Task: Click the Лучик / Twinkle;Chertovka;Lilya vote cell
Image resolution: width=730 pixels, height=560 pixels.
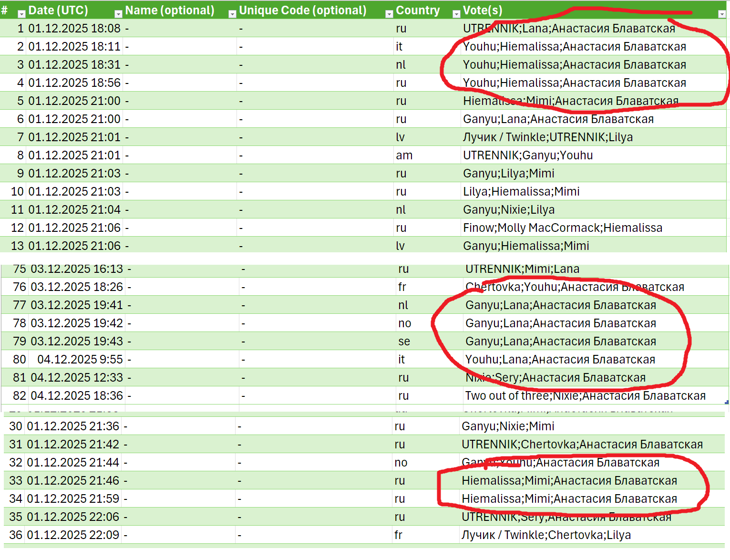Action: [x=546, y=535]
